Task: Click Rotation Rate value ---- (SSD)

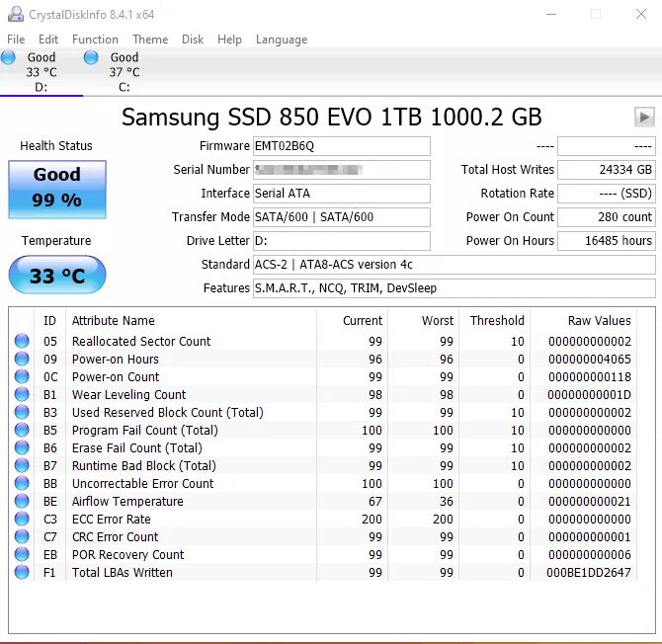Action: coord(607,194)
